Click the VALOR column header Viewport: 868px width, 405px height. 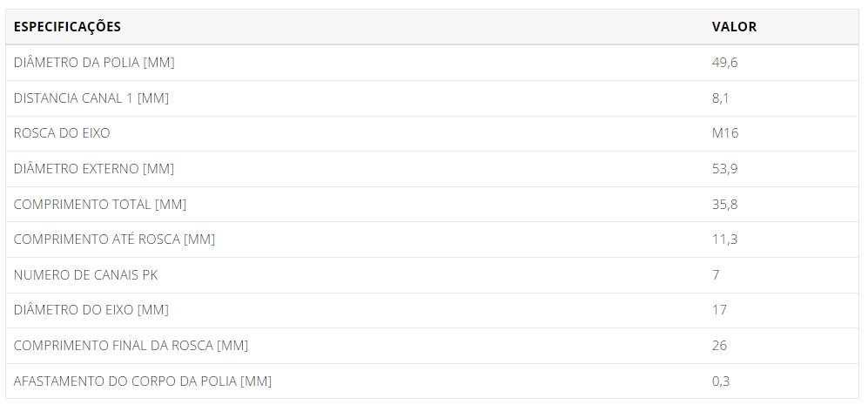pyautogui.click(x=734, y=27)
